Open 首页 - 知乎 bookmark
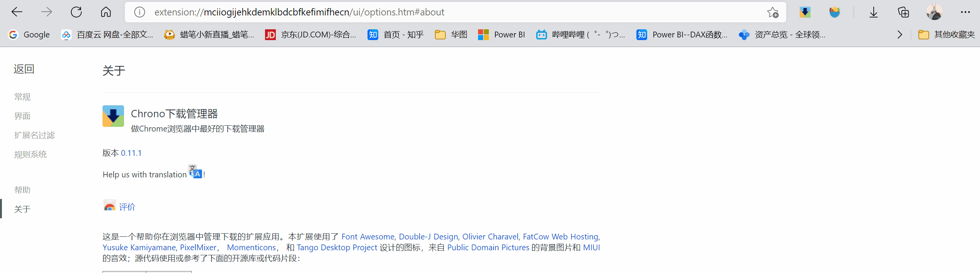The height and width of the screenshot is (273, 980). (396, 35)
